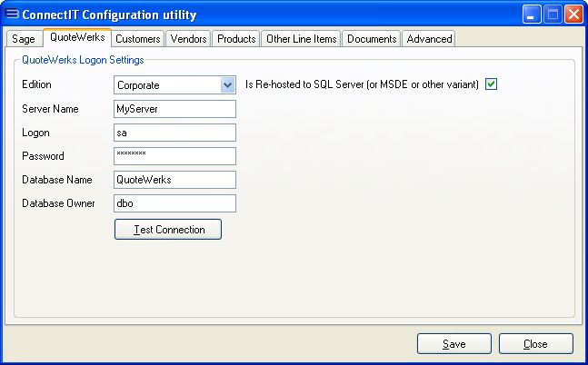Test the QuoteWerks connection

tap(168, 230)
